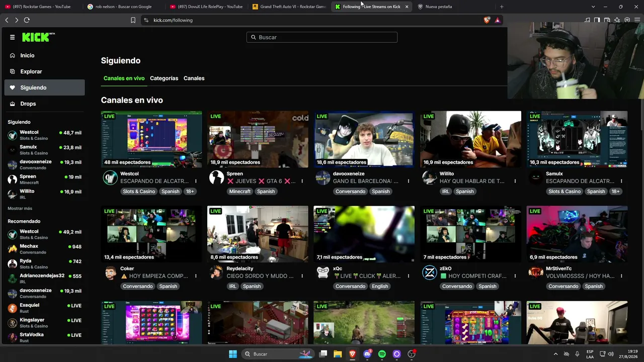Image resolution: width=644 pixels, height=362 pixels.
Task: Switch to Grand Theft Auto VI tab
Action: 289,7
